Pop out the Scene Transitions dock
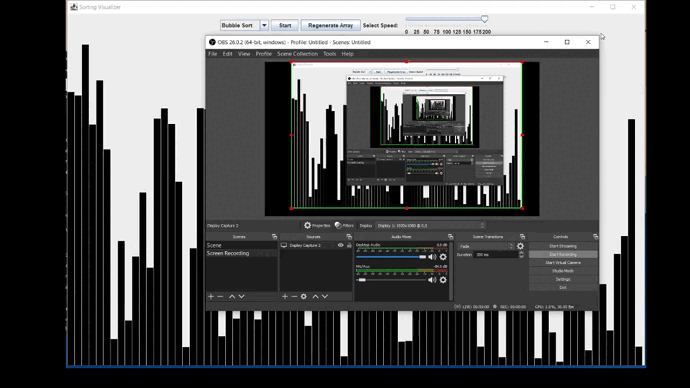Image resolution: width=690 pixels, height=388 pixels. [522, 237]
